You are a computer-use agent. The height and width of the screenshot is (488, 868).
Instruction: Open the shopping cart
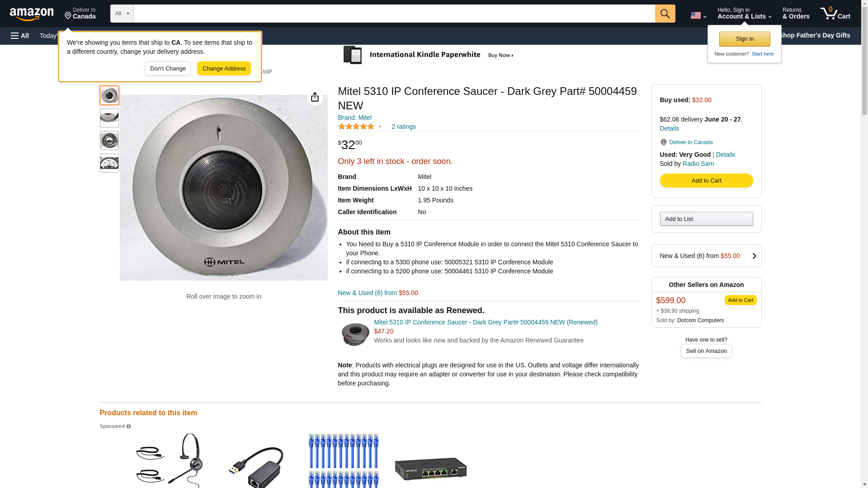pos(835,14)
